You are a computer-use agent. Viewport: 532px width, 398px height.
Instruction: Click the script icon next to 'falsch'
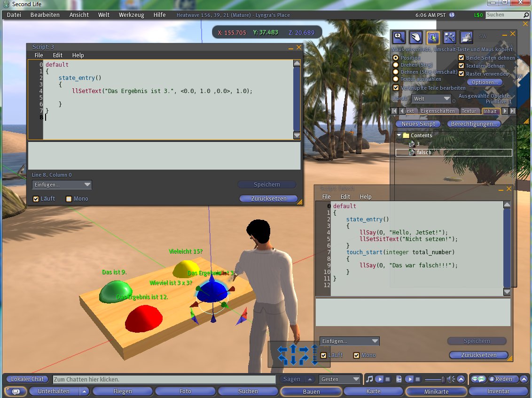tap(412, 152)
